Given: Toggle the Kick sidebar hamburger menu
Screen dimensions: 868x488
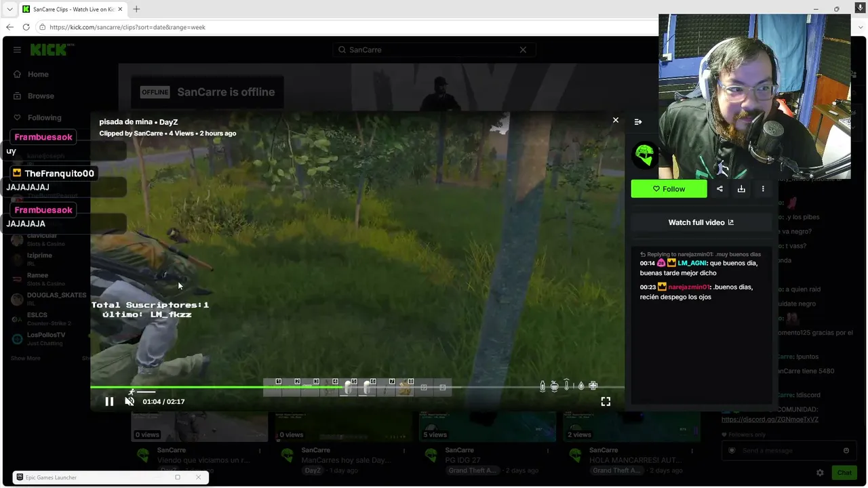Looking at the screenshot, I should tap(17, 49).
